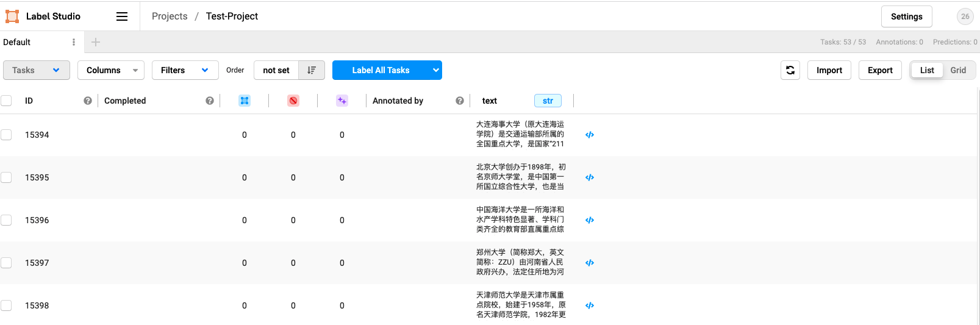Select checkbox for task 15397
Viewport: 980px width, 325px height.
point(6,263)
